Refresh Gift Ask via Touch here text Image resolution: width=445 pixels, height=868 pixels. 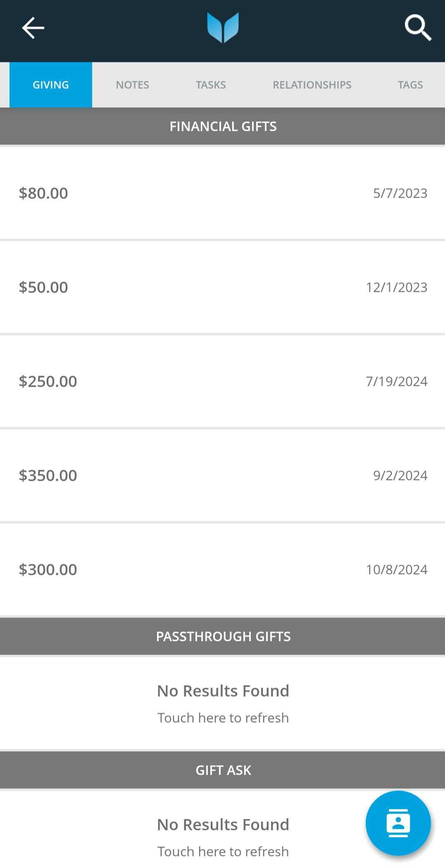click(x=223, y=851)
